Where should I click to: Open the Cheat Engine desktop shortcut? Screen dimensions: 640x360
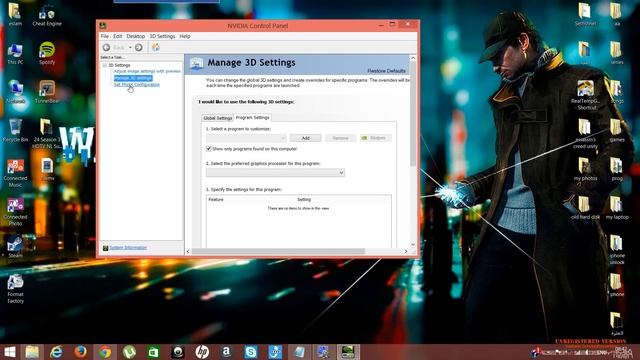[x=47, y=16]
